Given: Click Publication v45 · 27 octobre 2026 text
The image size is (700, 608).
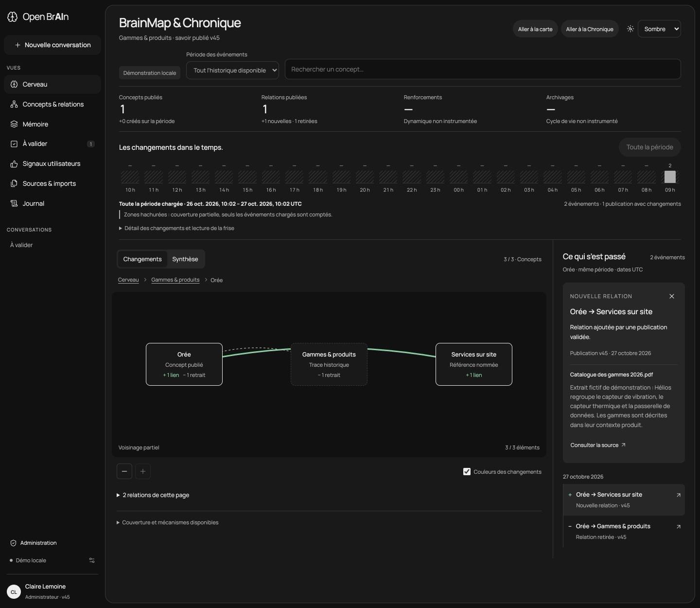Looking at the screenshot, I should point(611,353).
